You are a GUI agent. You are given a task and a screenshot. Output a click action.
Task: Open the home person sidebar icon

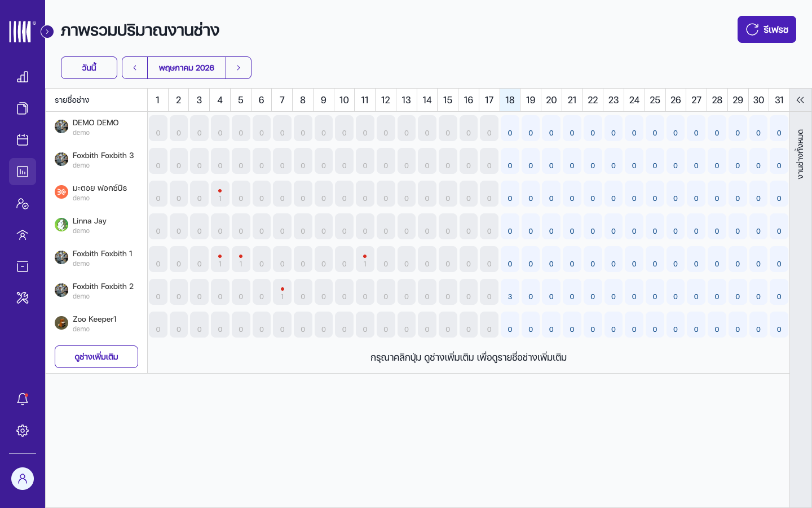click(x=23, y=235)
